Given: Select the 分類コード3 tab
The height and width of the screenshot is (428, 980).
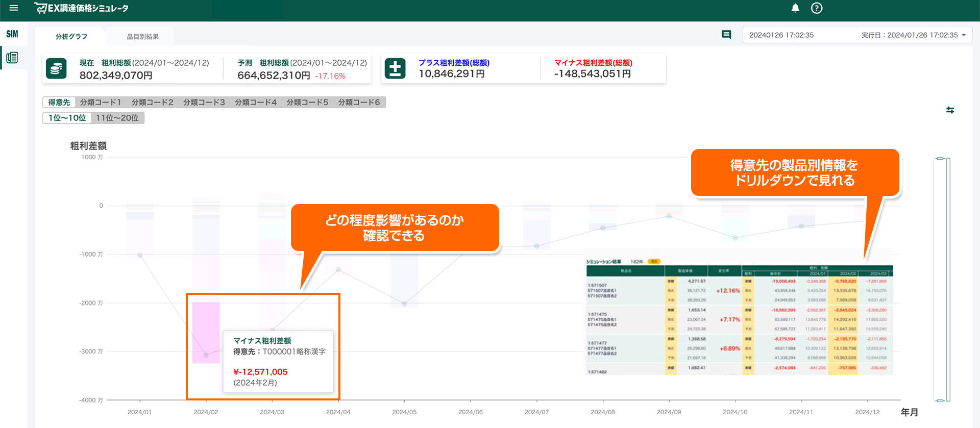Looking at the screenshot, I should (204, 103).
